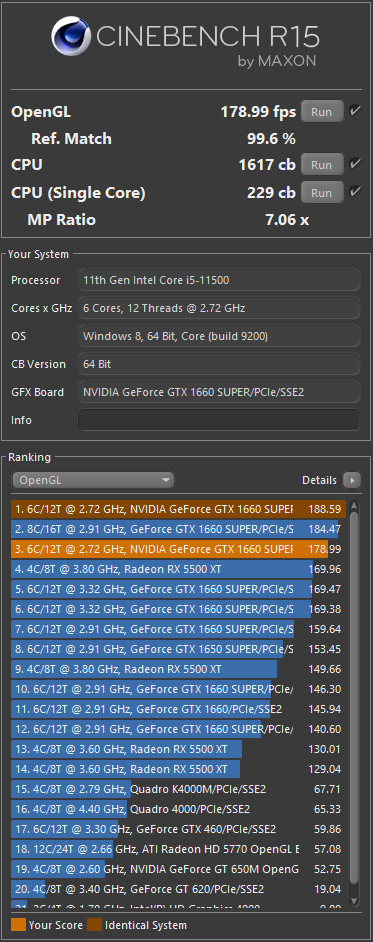The width and height of the screenshot is (373, 942).
Task: Select ranking entry 16 Quadro 4000
Action: (x=178, y=809)
